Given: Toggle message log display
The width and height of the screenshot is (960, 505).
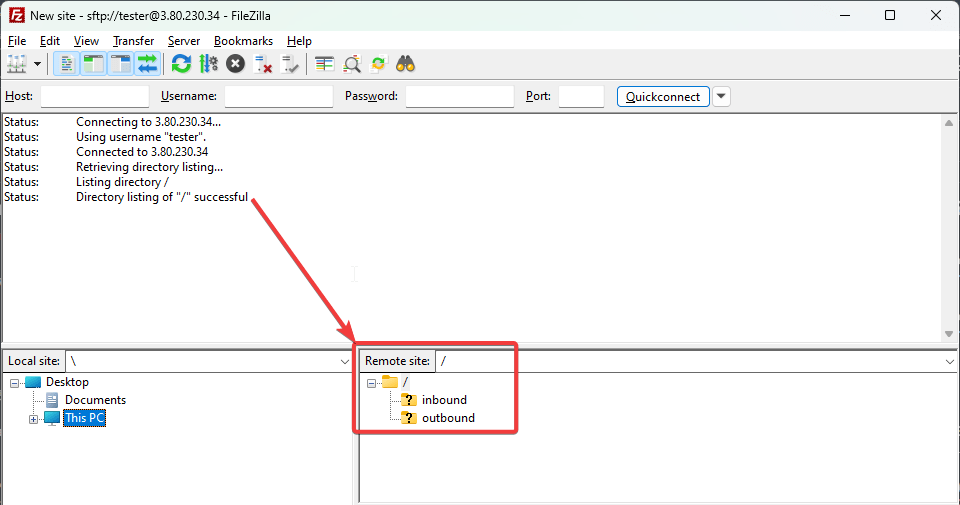Looking at the screenshot, I should (x=67, y=64).
